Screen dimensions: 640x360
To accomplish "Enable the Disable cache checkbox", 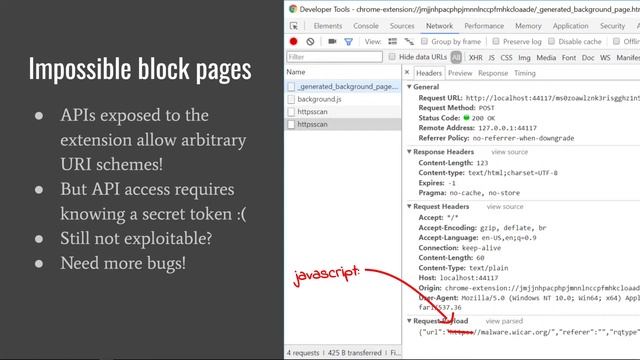I will 551,41.
